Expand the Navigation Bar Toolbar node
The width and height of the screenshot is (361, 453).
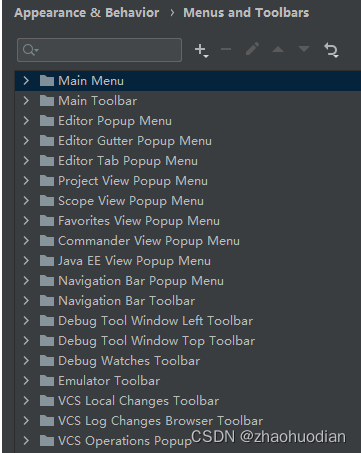pos(26,301)
